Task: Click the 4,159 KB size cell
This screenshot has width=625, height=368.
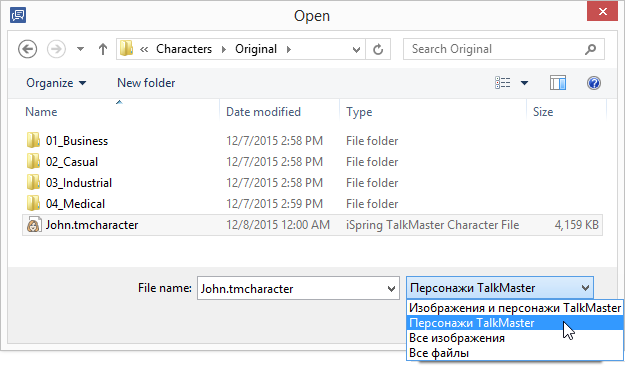Action: click(x=576, y=225)
